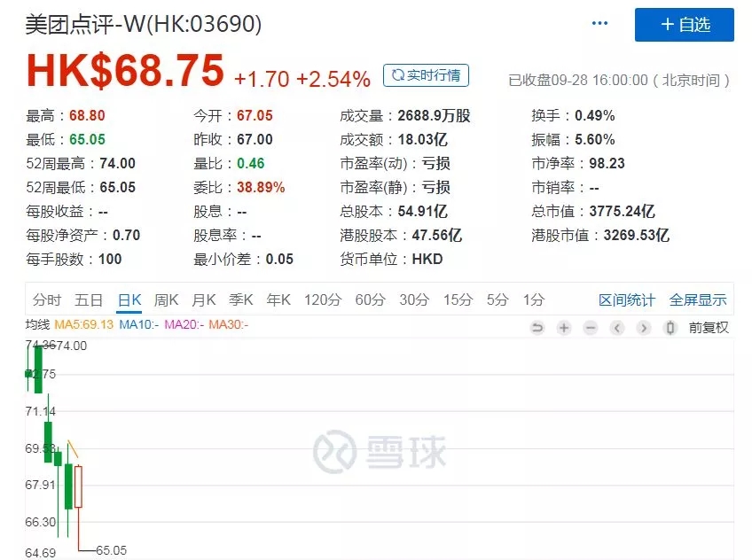Refresh via the 实时行情 button
Viewport: 752px width, 560px height.
426,75
